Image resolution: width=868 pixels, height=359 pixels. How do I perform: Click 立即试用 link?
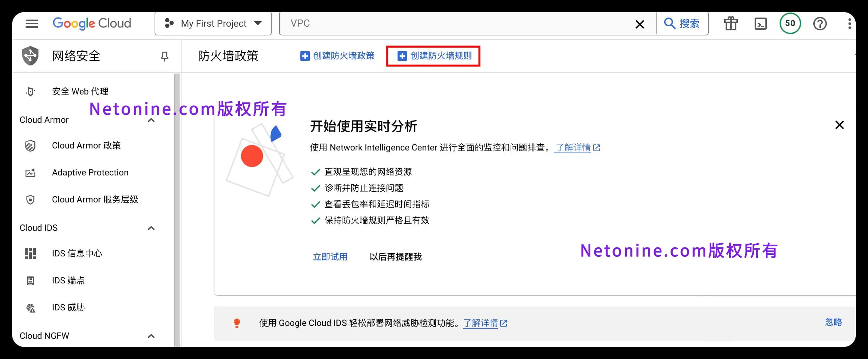click(330, 257)
